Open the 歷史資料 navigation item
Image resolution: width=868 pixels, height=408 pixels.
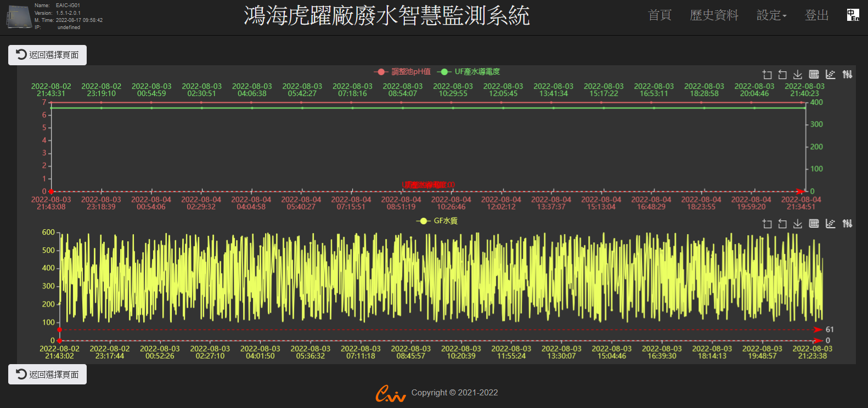coord(714,15)
